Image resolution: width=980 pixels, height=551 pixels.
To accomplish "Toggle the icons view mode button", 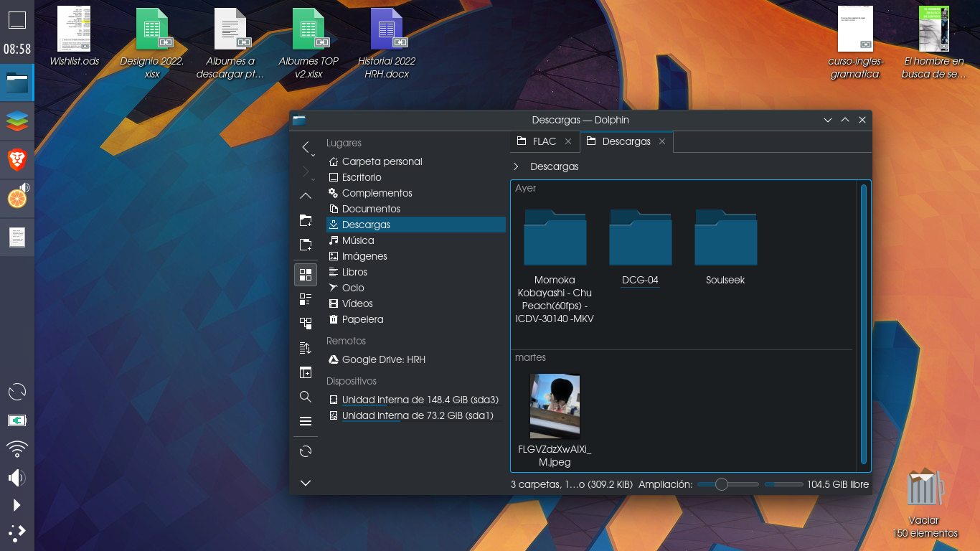I will (306, 275).
